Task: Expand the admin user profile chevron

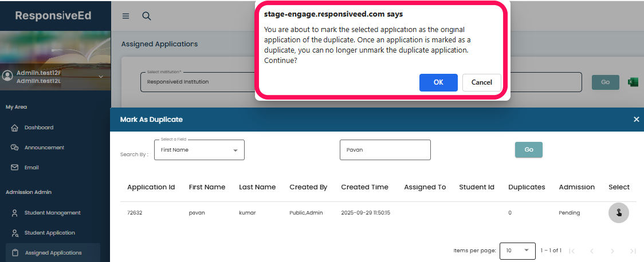Action: (101, 77)
